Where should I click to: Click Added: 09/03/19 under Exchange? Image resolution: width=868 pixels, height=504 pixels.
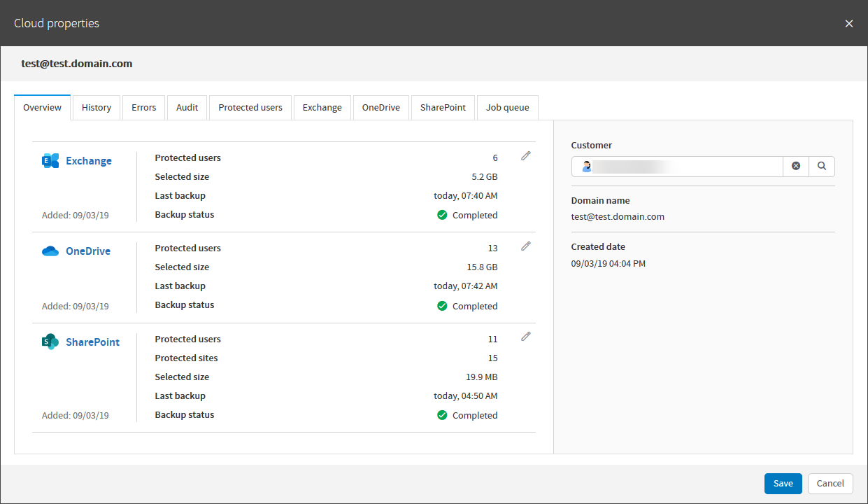(x=76, y=216)
